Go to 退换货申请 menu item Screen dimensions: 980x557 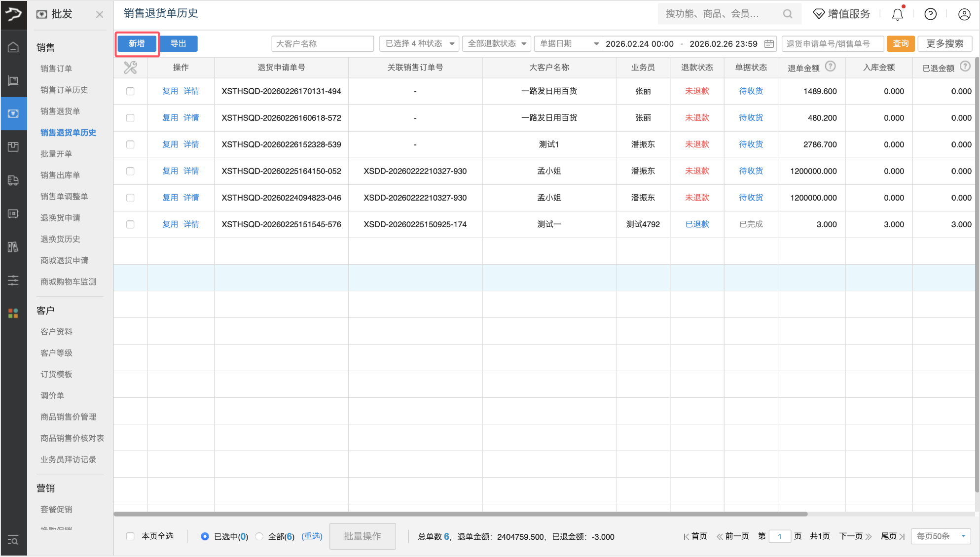coord(60,217)
